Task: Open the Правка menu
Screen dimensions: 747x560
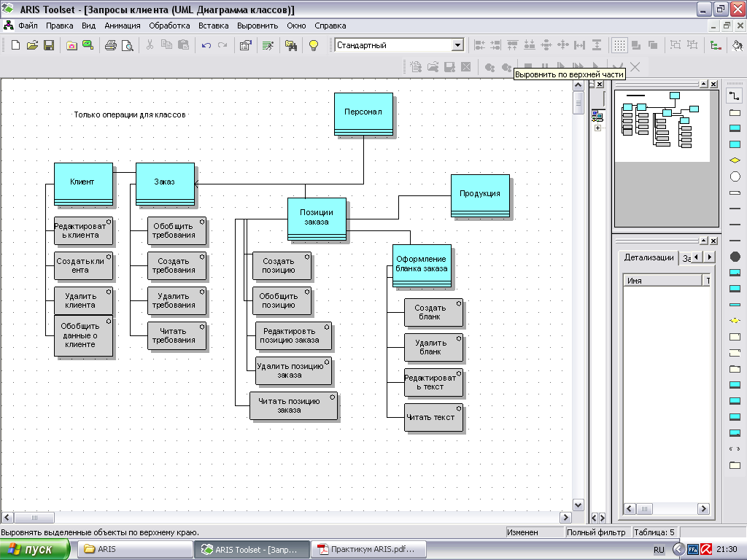Action: [x=60, y=26]
